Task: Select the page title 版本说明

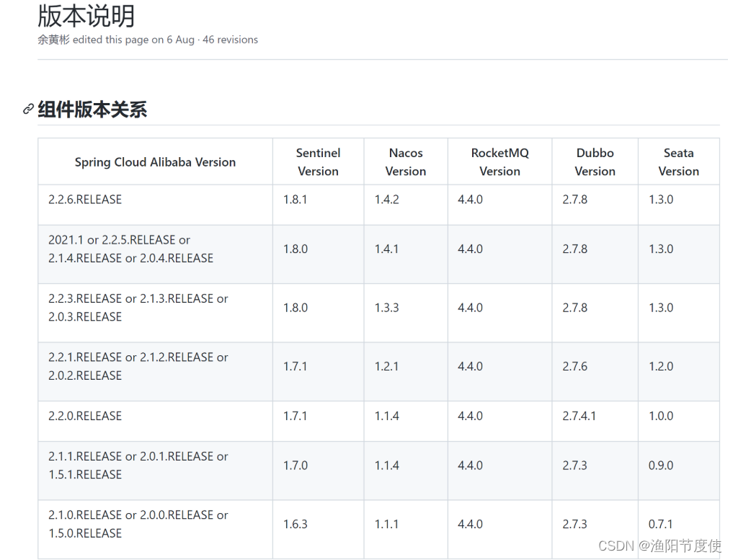Action: (86, 16)
